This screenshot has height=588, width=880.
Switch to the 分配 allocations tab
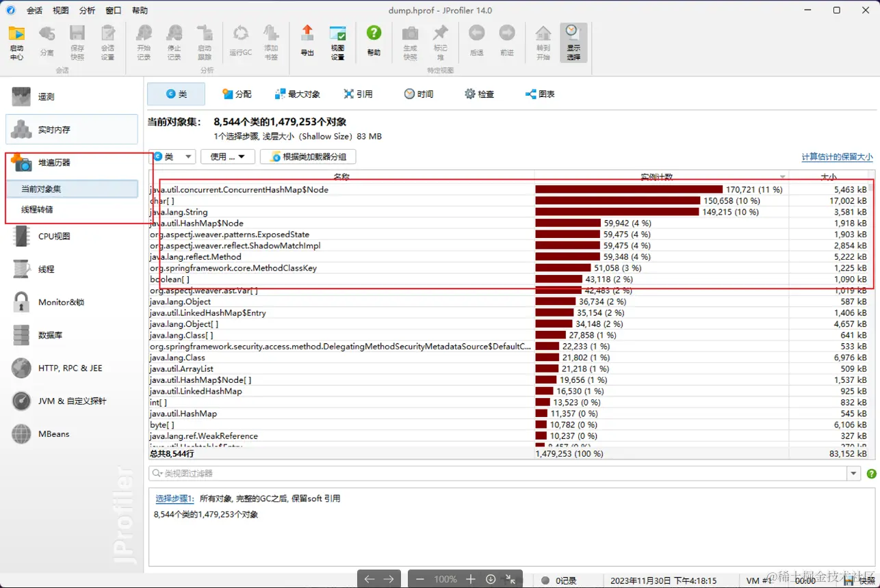(x=237, y=94)
